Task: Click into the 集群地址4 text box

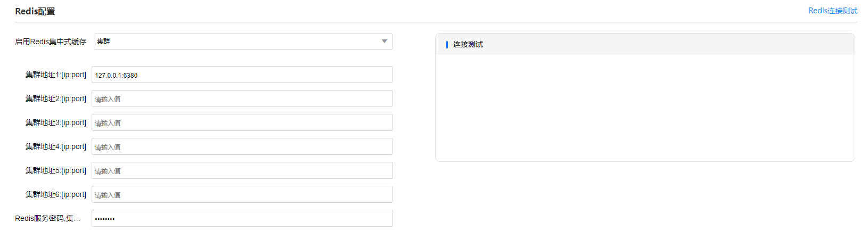Action: (x=242, y=147)
